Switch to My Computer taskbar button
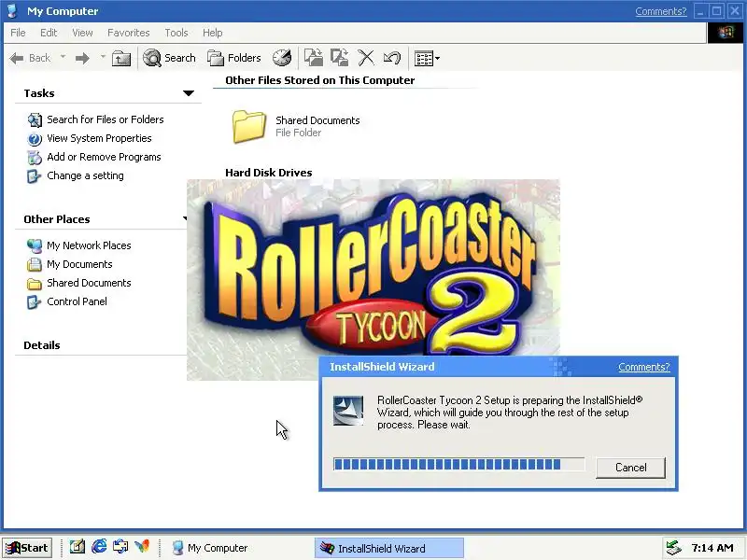The height and width of the screenshot is (560, 747). click(x=209, y=548)
